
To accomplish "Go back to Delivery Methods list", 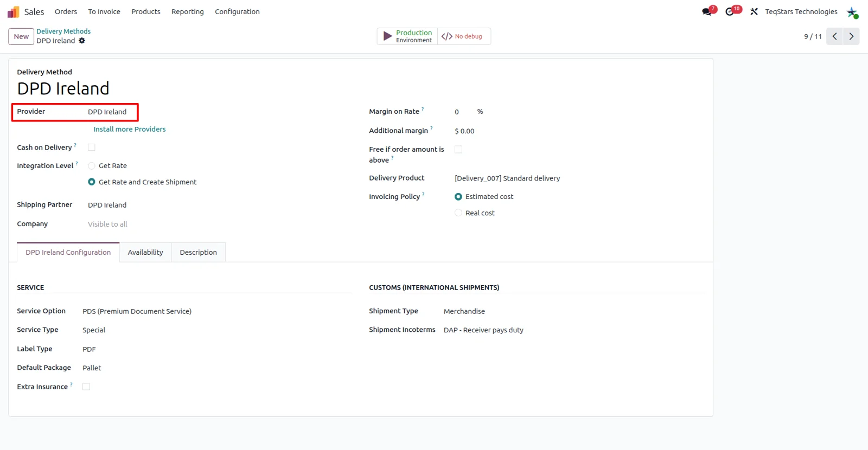I will 63,31.
